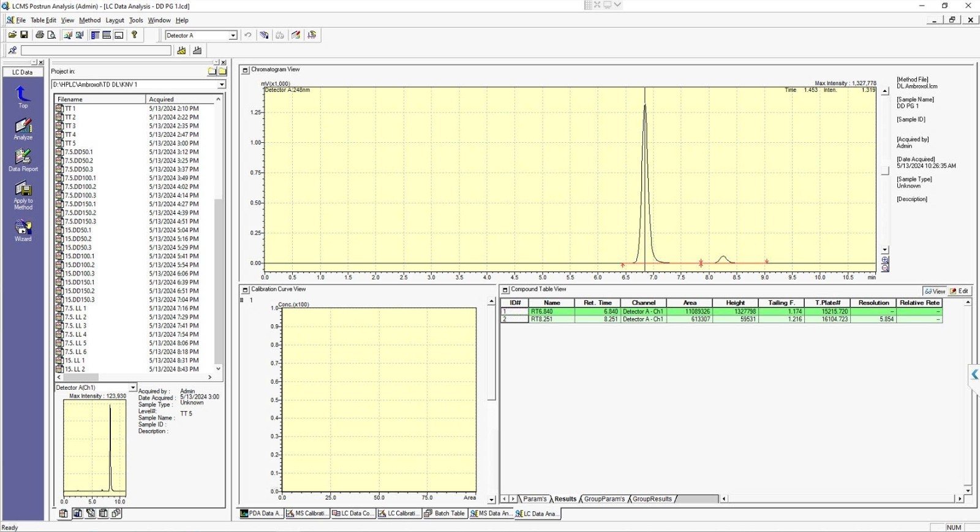Open Analyze in the sidebar
This screenshot has width=980, height=532.
pos(23,129)
